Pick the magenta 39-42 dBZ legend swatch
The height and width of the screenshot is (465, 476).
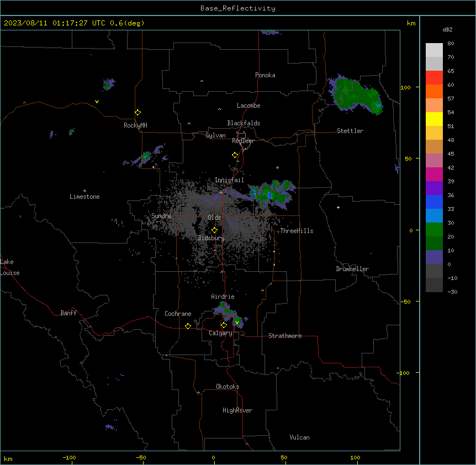click(x=434, y=174)
